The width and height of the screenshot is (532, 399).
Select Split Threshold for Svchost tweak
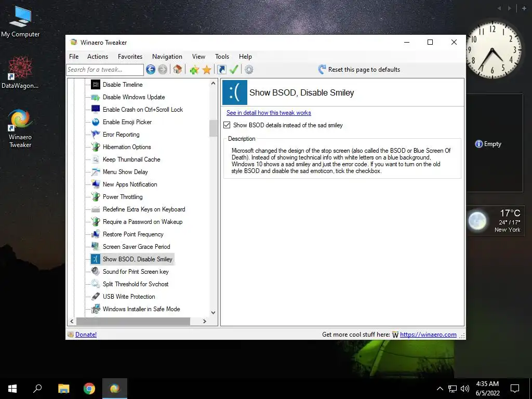(x=136, y=284)
